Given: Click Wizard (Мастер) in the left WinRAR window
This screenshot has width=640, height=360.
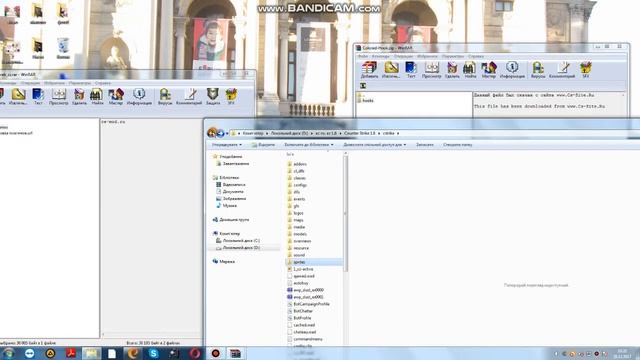Looking at the screenshot, I should point(116,97).
